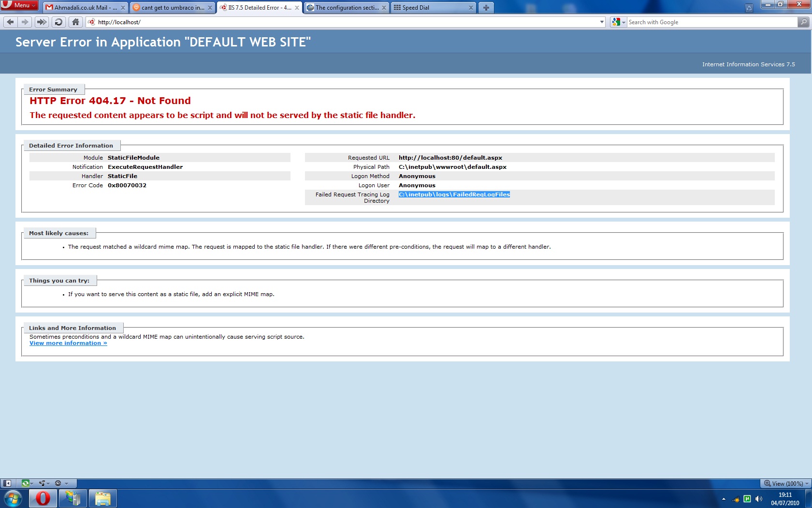Open the Google search engine dropdown
Viewport: 812px width, 508px height.
click(623, 22)
